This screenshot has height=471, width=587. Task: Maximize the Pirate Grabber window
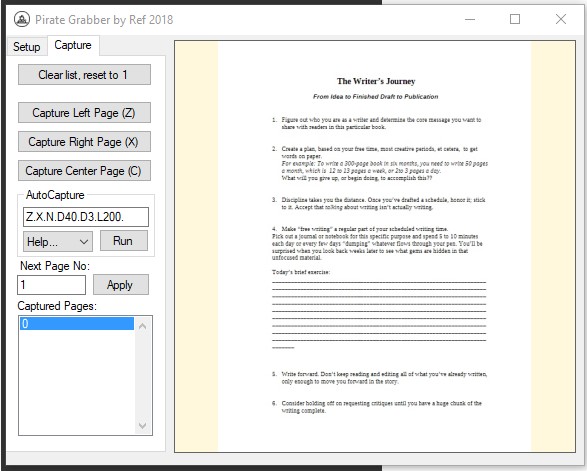coord(515,19)
